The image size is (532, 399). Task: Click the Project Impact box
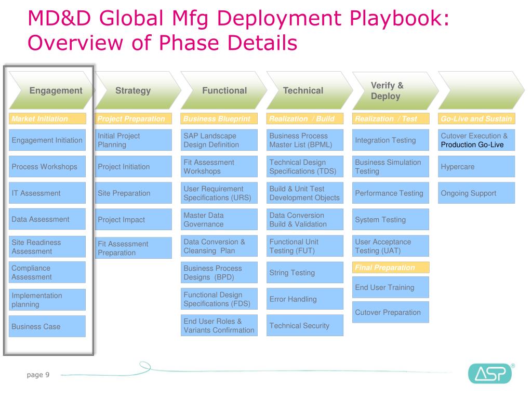[134, 219]
